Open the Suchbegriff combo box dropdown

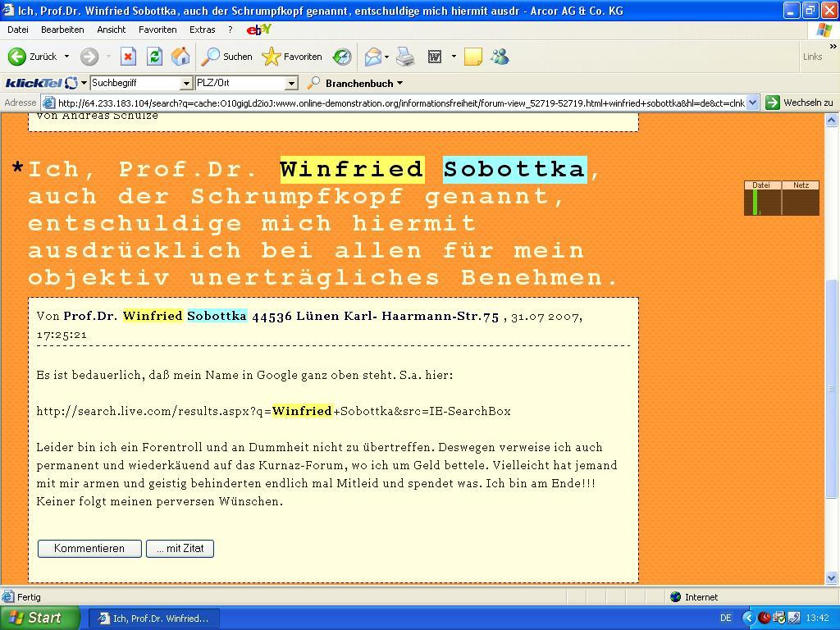[186, 83]
